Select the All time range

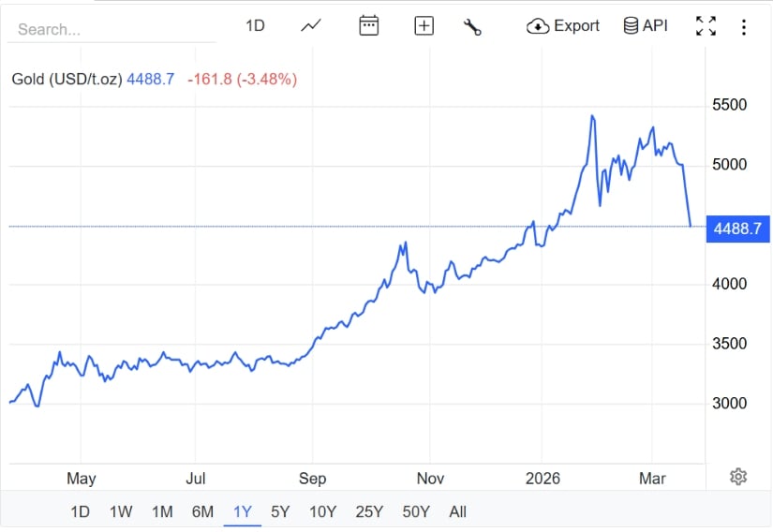click(457, 511)
